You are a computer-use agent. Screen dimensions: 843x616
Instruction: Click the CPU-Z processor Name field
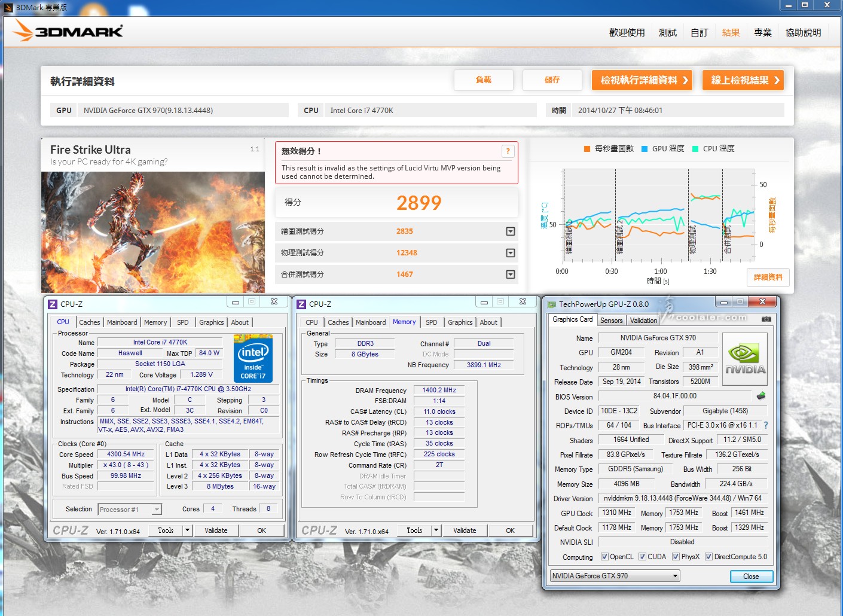(x=160, y=343)
